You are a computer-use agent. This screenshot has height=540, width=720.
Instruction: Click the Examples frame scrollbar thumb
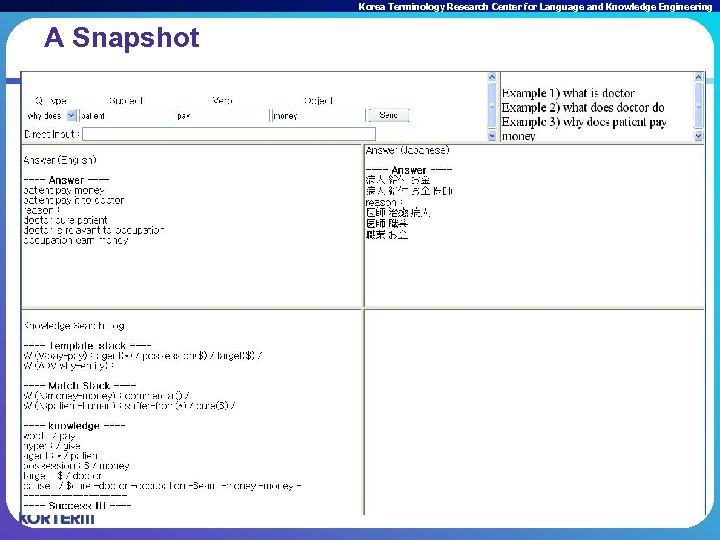[698, 106]
